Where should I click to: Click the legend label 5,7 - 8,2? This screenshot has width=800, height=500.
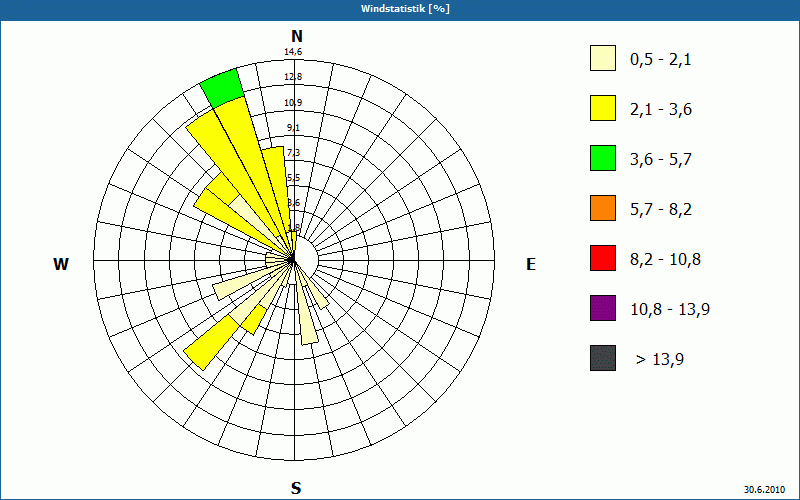coord(661,210)
